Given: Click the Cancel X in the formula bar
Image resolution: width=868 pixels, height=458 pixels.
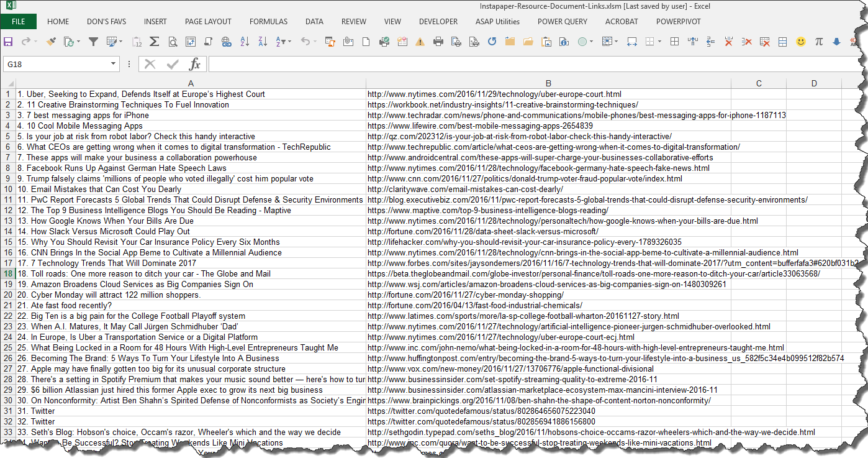Looking at the screenshot, I should 150,64.
